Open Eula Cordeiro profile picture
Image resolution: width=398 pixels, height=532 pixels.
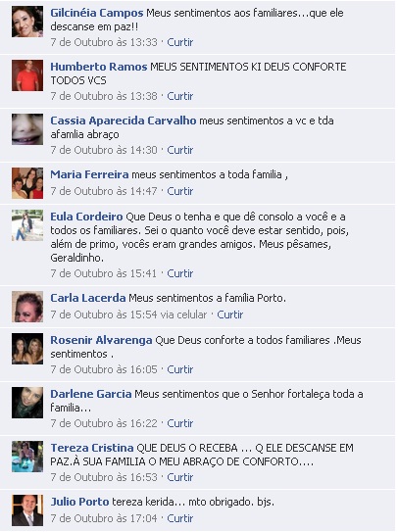coord(27,225)
